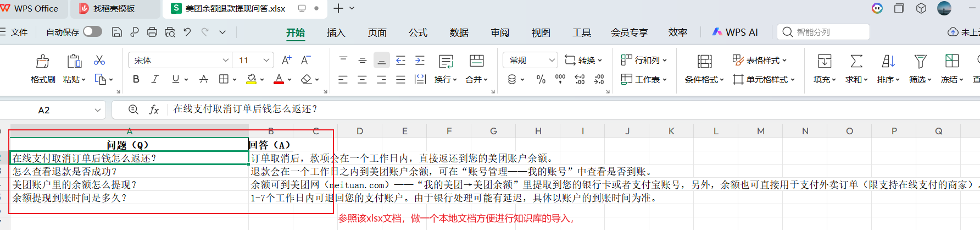The height and width of the screenshot is (230, 980).
Task: Switch to the Review (审阅) ribbon tab
Action: [x=500, y=32]
